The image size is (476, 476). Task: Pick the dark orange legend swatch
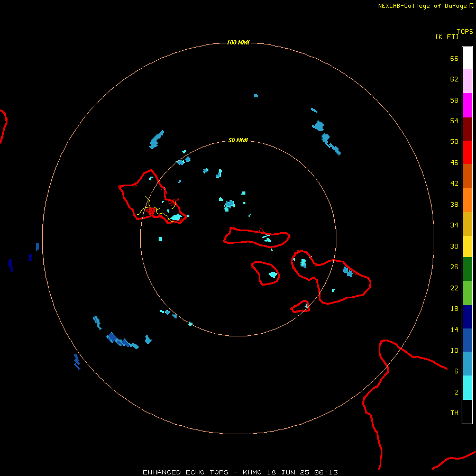coord(467,176)
